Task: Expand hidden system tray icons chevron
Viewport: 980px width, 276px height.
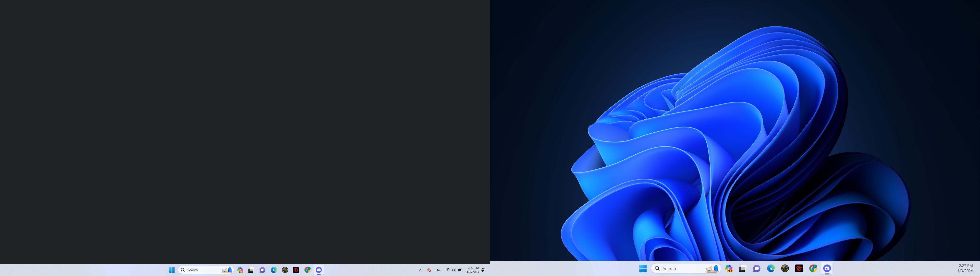Action: tap(420, 270)
